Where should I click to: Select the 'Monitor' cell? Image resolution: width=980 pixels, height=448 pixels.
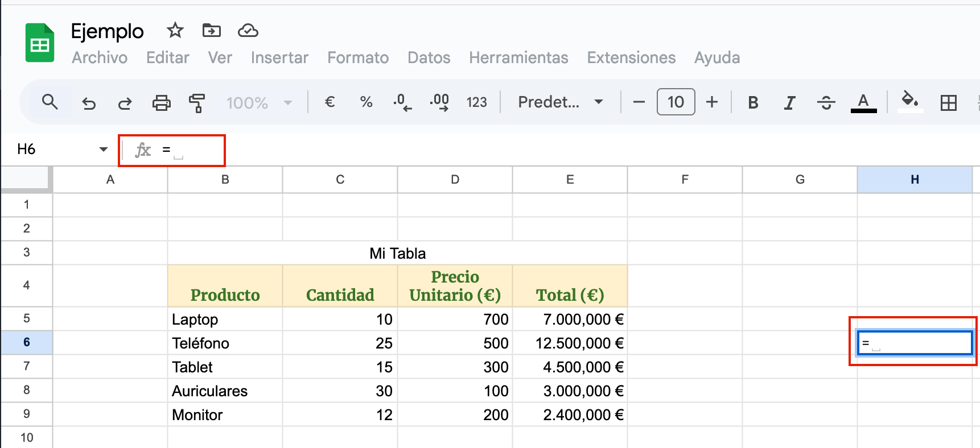click(225, 414)
